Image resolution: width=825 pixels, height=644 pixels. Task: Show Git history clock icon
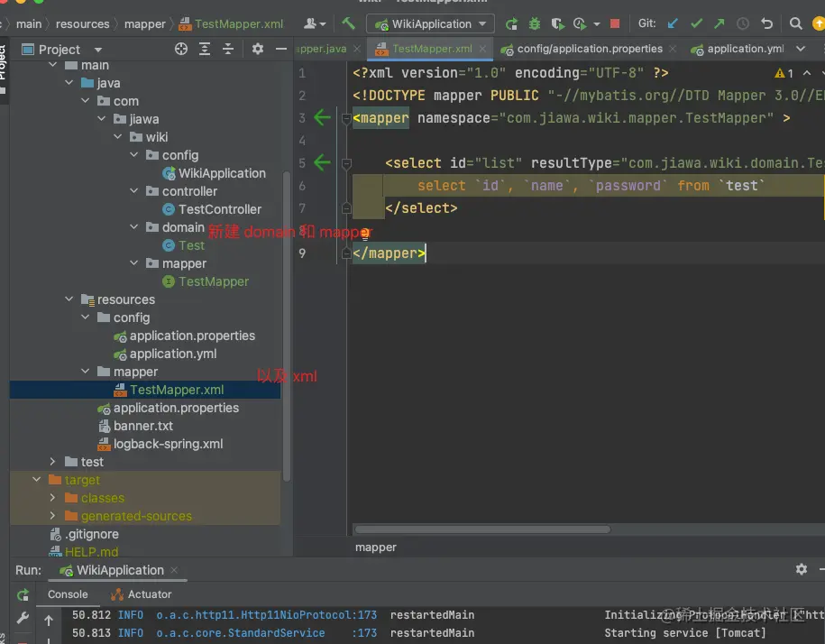click(x=742, y=23)
